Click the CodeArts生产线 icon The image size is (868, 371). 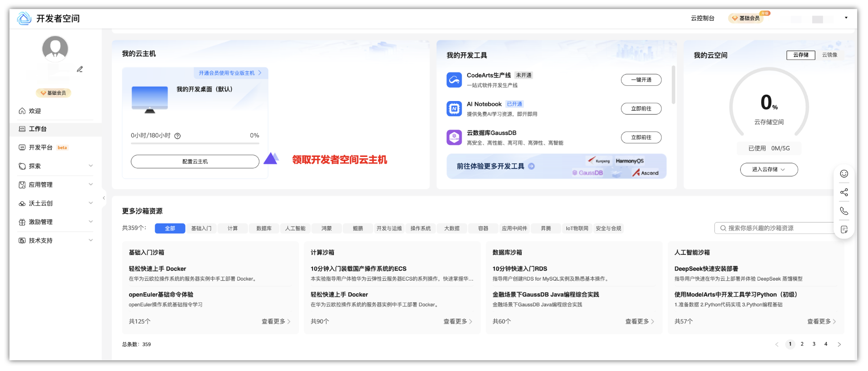[454, 80]
